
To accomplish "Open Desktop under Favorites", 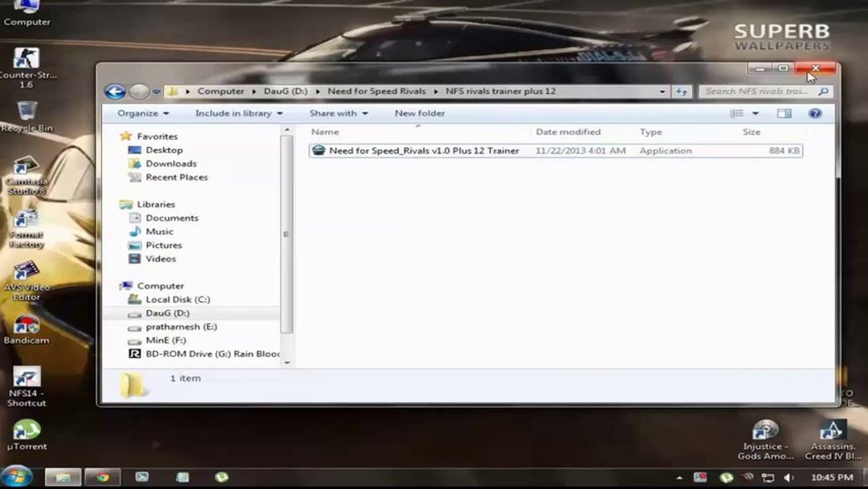I will [164, 150].
